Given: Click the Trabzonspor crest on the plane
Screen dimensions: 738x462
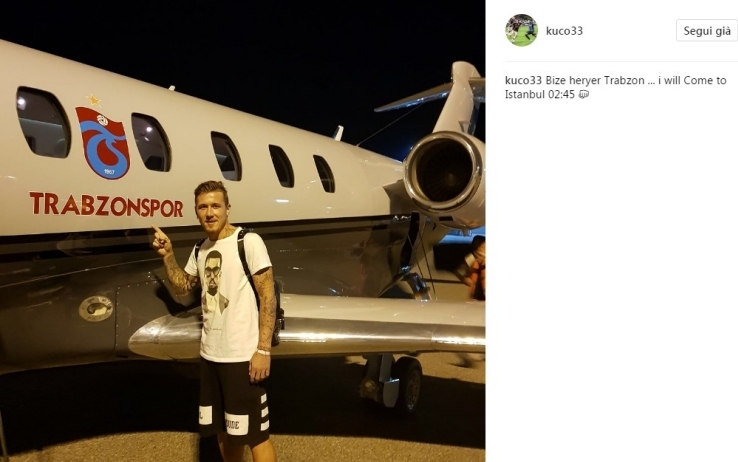Looking at the screenshot, I should 103,142.
